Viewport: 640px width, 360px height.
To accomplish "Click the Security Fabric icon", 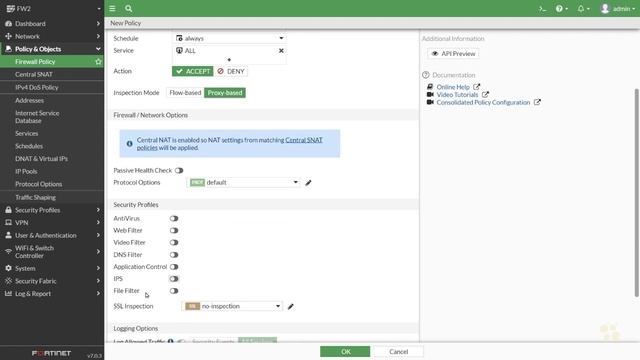I will tap(8, 281).
